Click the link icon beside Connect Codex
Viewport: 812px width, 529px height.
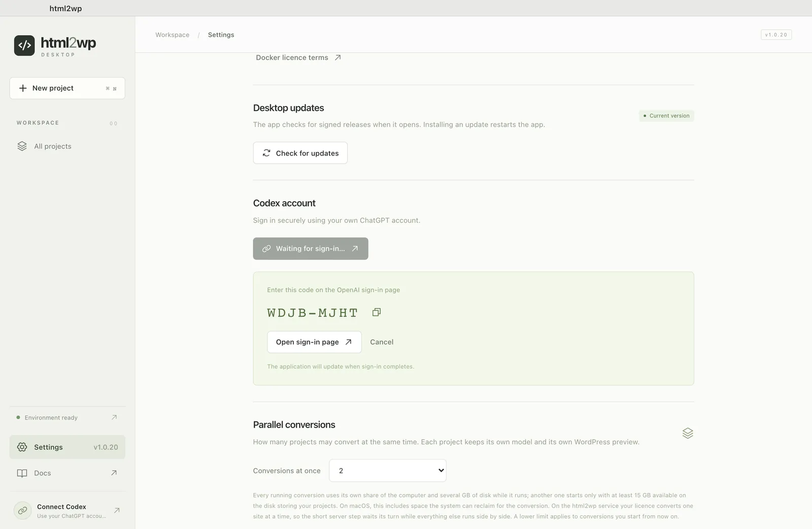pos(22,510)
